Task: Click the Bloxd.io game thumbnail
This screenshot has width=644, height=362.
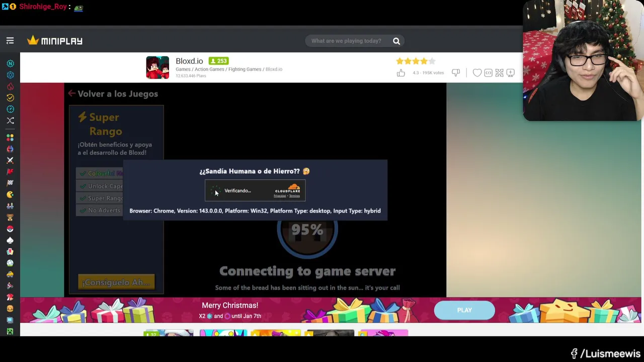Action: (x=157, y=67)
